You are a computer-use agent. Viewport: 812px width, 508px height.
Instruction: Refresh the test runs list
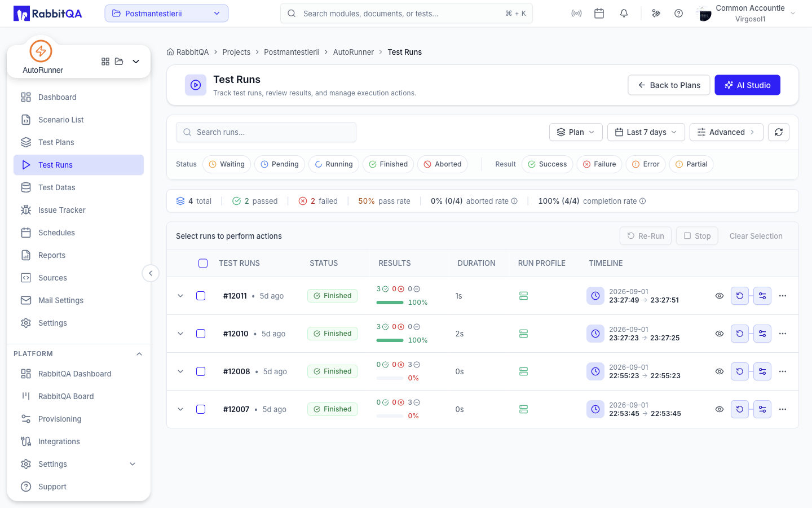[779, 132]
